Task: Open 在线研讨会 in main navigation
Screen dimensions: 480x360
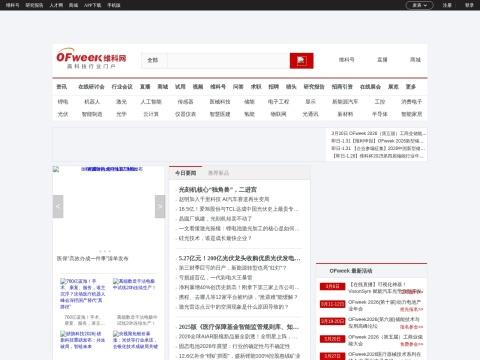Action: pyautogui.click(x=91, y=87)
